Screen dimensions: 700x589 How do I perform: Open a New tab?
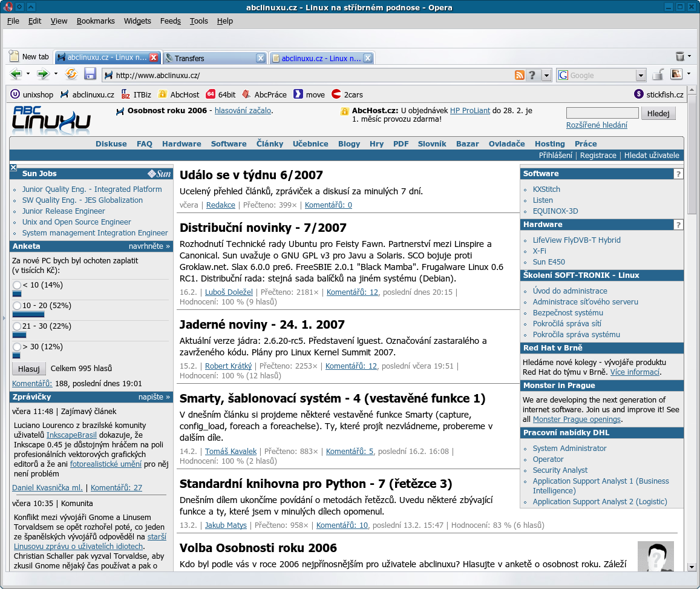(30, 57)
